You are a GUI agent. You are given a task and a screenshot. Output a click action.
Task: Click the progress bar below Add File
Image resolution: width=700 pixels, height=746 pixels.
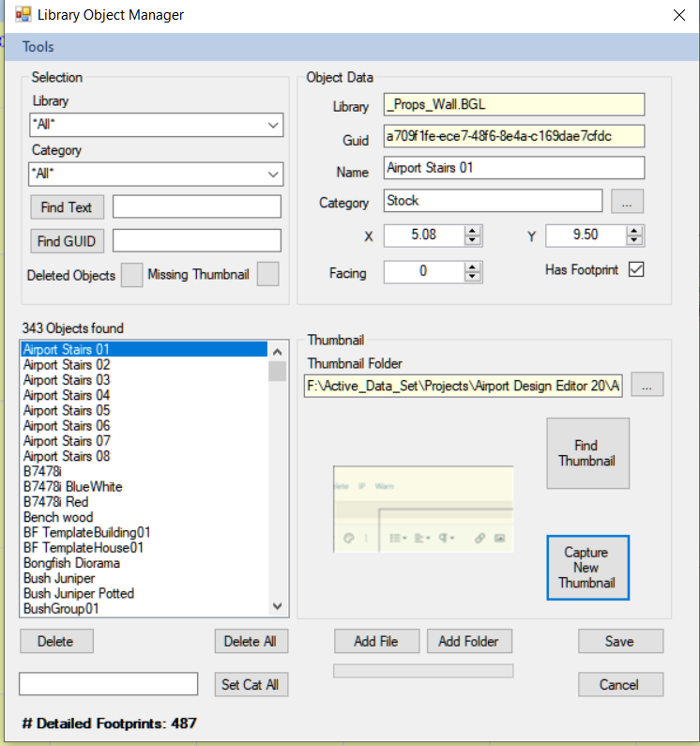(x=423, y=671)
